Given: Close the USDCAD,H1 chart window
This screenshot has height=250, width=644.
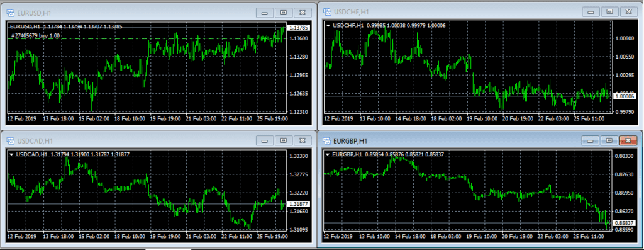Looking at the screenshot, I should point(302,140).
